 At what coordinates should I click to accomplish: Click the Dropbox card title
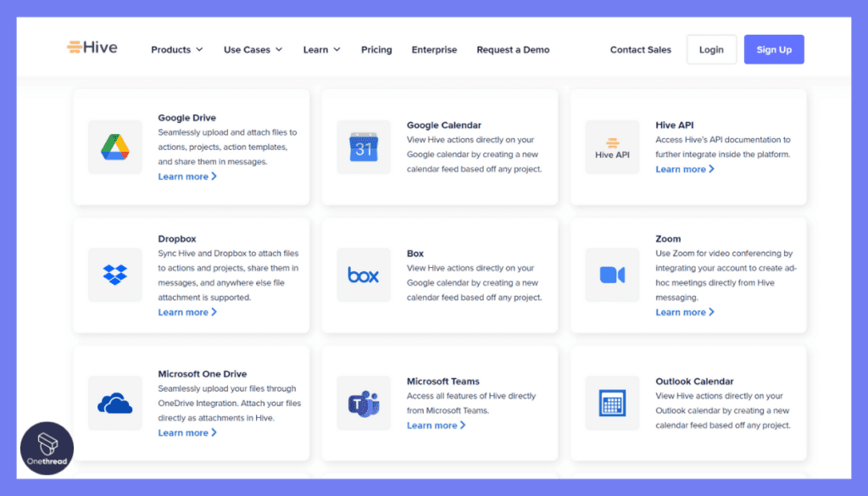click(x=177, y=239)
